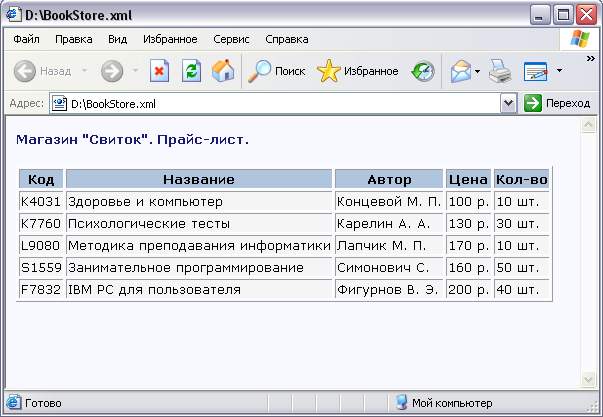Open the Избранное menu

point(170,39)
